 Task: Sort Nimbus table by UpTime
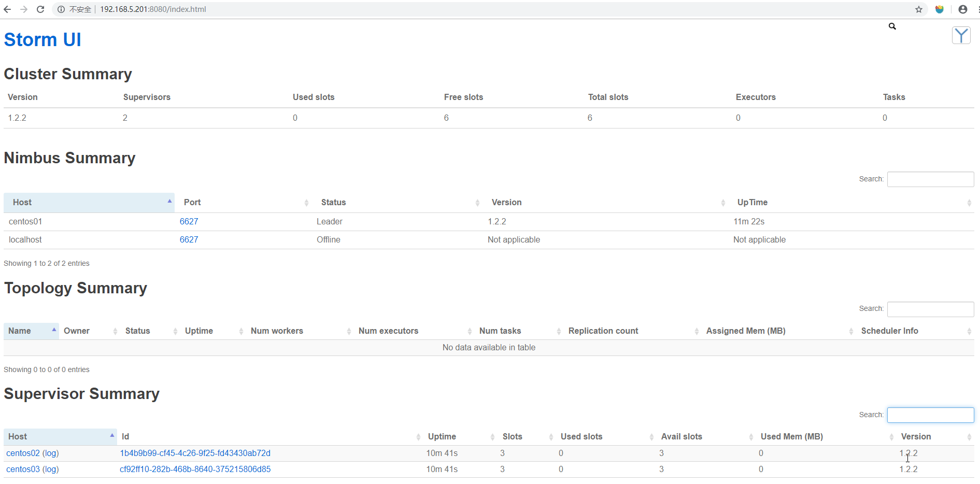(851, 203)
